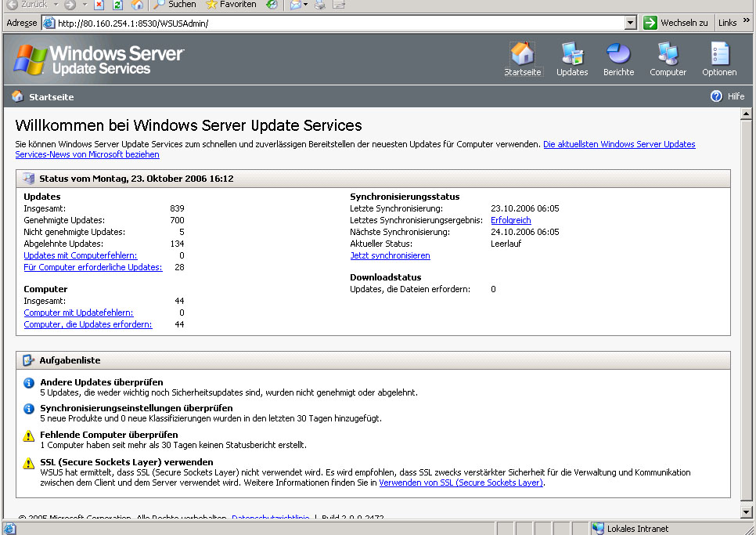The image size is (756, 535).
Task: Click the Startseite breadcrumb label
Action: 51,97
